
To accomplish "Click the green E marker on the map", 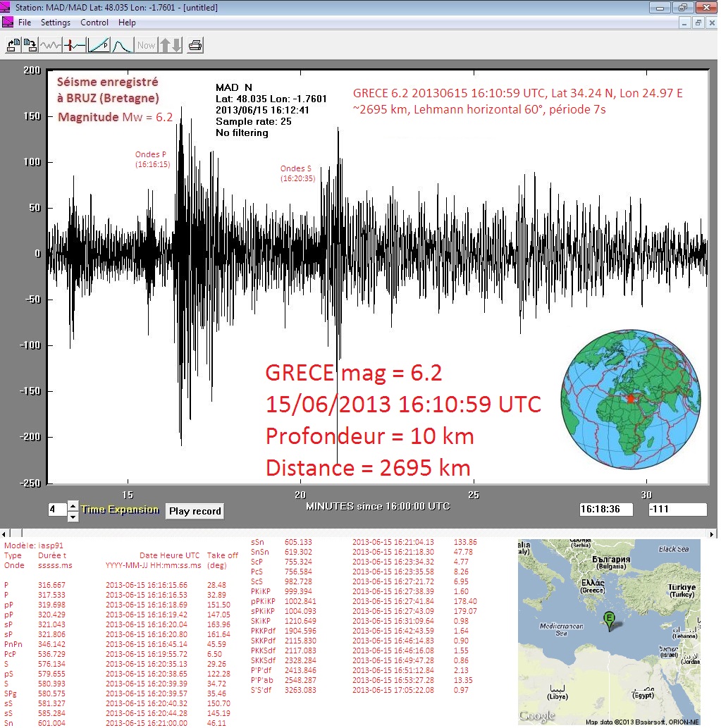I will tap(610, 619).
